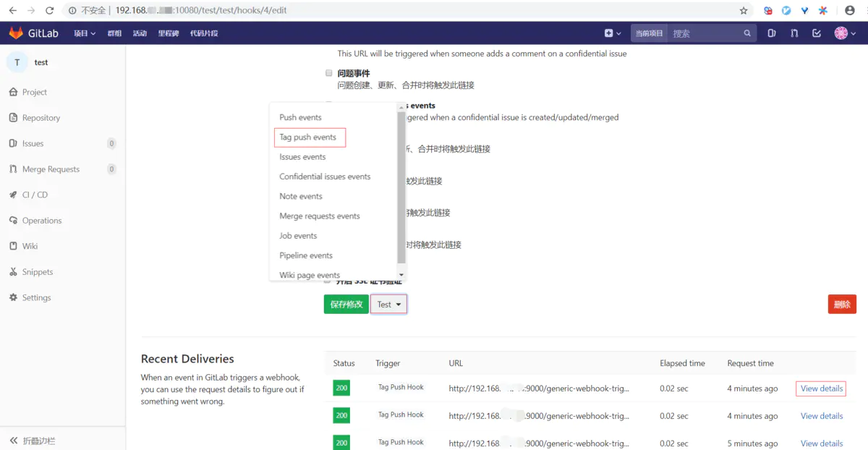
Task: Click the Recent Deliveries heading
Action: pyautogui.click(x=187, y=359)
